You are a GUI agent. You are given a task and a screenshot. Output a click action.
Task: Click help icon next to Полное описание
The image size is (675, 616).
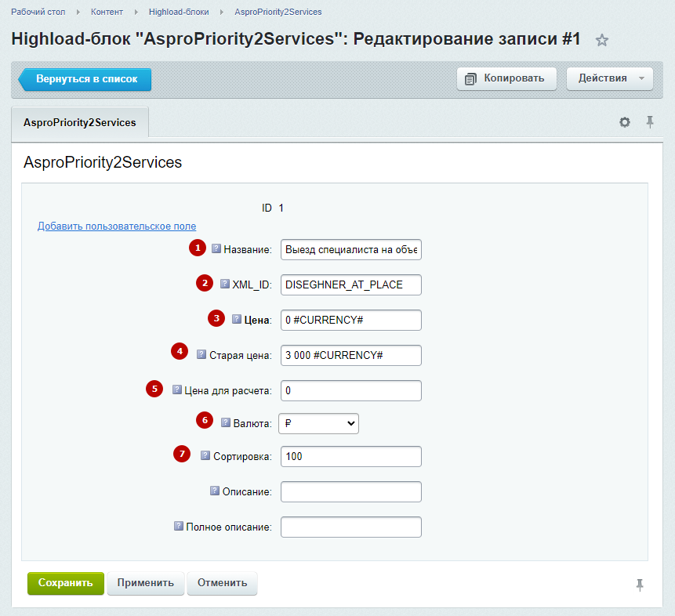[x=179, y=526]
